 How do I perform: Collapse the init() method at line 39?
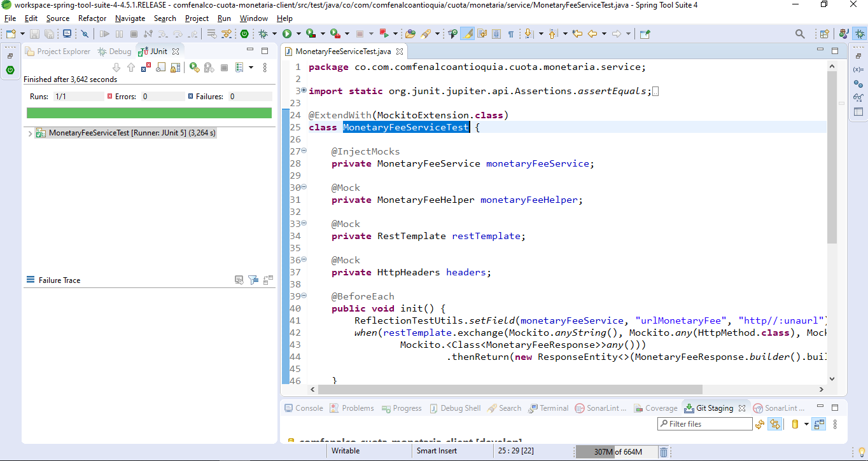304,296
